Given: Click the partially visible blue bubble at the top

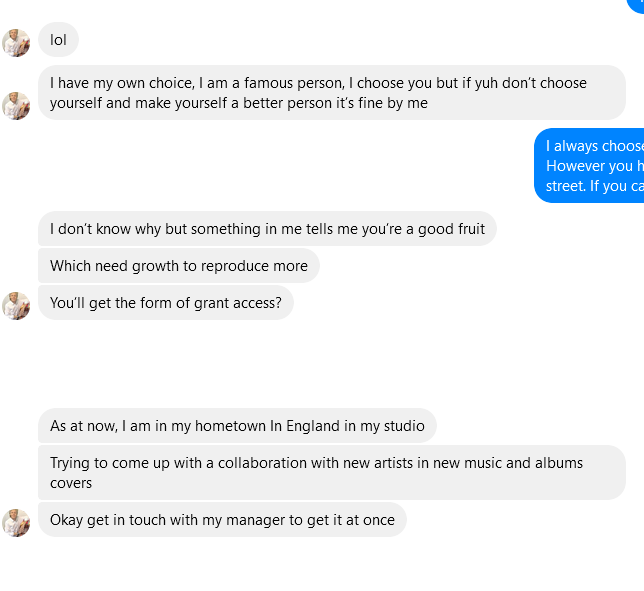Looking at the screenshot, I should (636, 5).
